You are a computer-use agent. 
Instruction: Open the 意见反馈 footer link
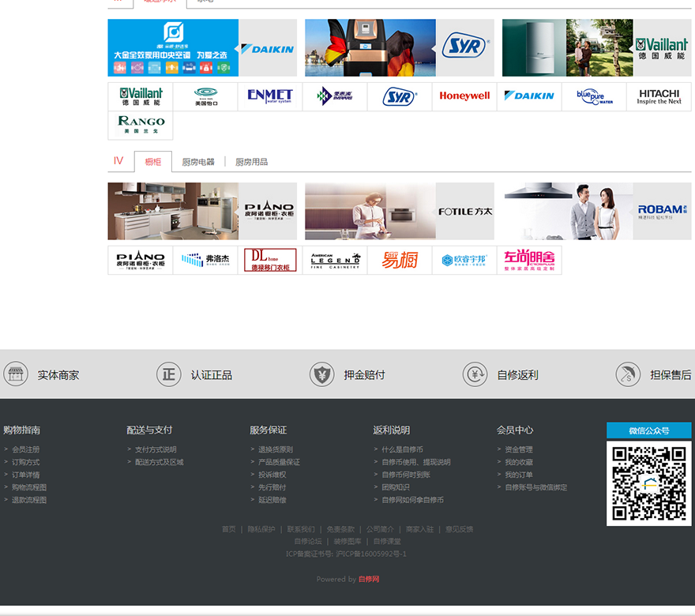(x=459, y=529)
